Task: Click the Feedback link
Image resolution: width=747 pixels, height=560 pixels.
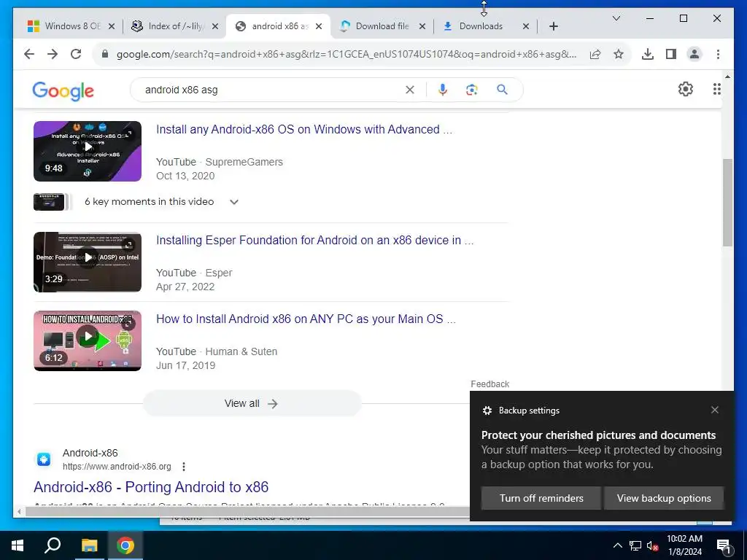Action: (489, 384)
